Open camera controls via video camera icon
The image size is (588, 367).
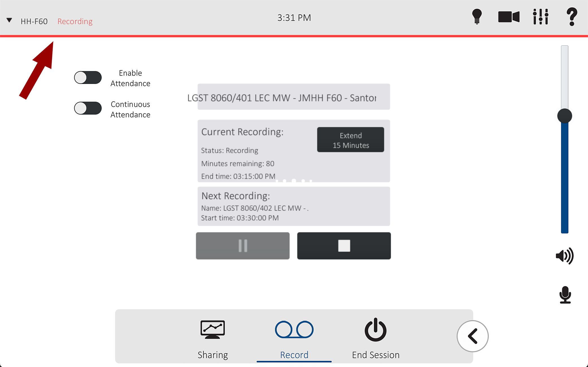[x=509, y=17]
